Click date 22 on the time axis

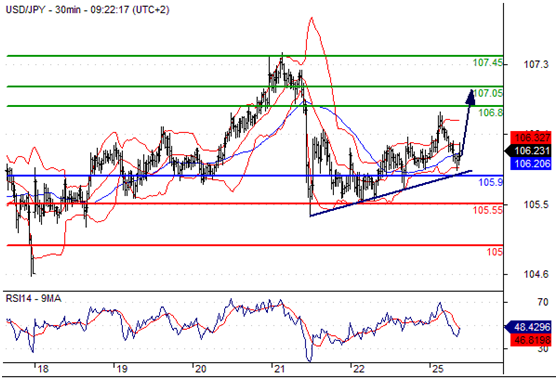pos(359,369)
